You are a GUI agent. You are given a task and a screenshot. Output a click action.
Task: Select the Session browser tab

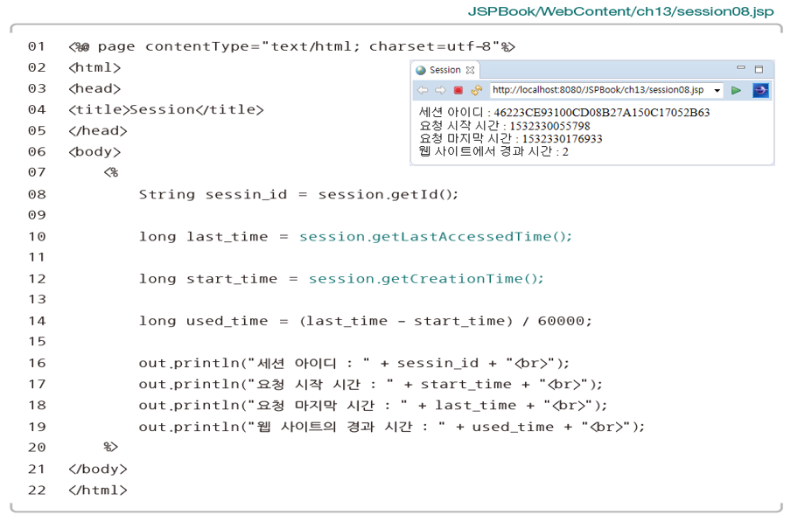pyautogui.click(x=445, y=70)
